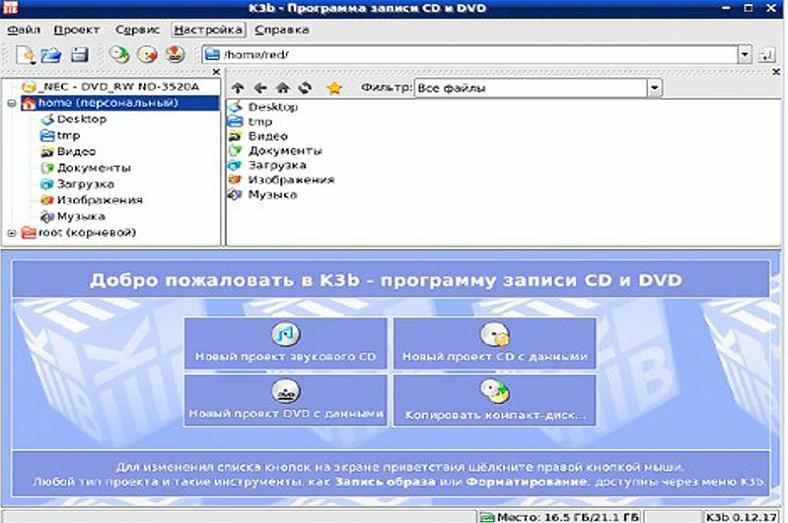
Task: Click the free space icon in status bar
Action: click(x=486, y=517)
